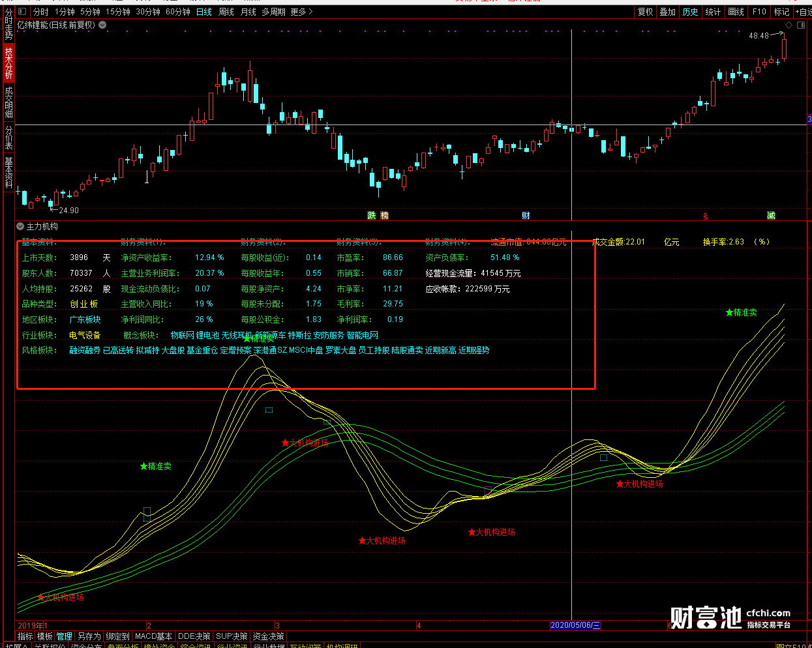Collapse the 主力机构 indicator panel arrow

click(20, 227)
